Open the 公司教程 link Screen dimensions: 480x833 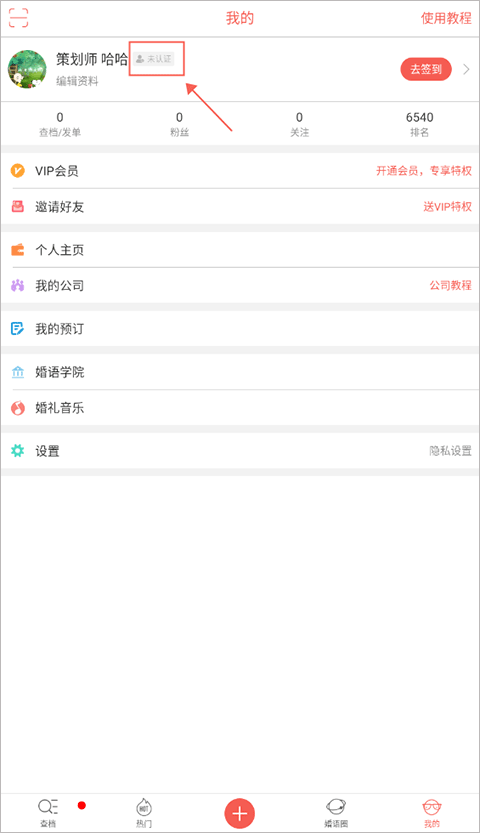tap(450, 285)
